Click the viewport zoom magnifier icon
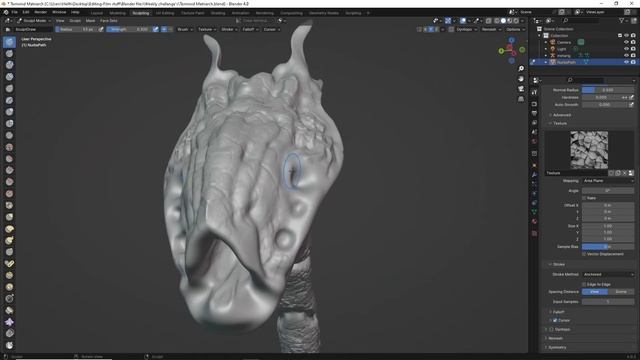Viewport: 640px width, 360px height. coord(521,69)
